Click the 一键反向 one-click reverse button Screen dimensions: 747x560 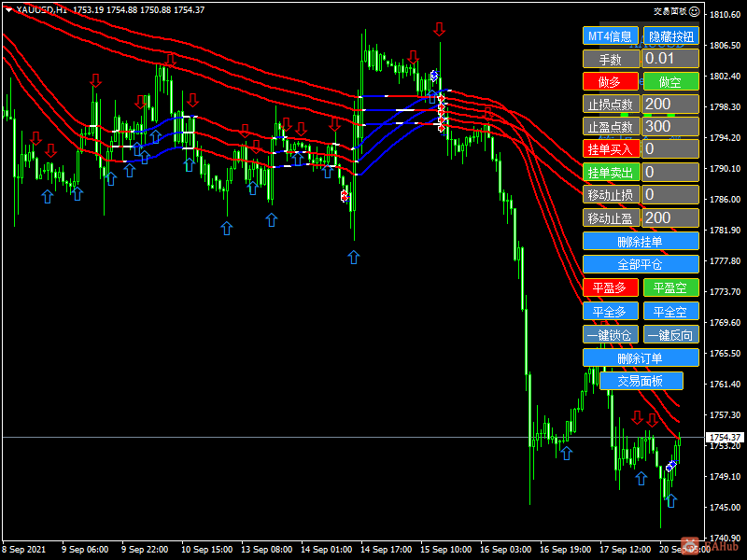(671, 335)
